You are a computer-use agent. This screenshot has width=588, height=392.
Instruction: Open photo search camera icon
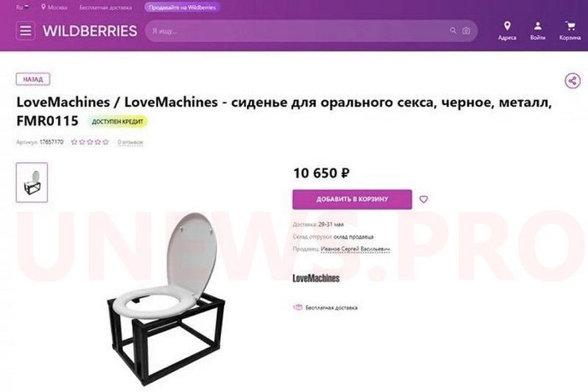tap(466, 31)
